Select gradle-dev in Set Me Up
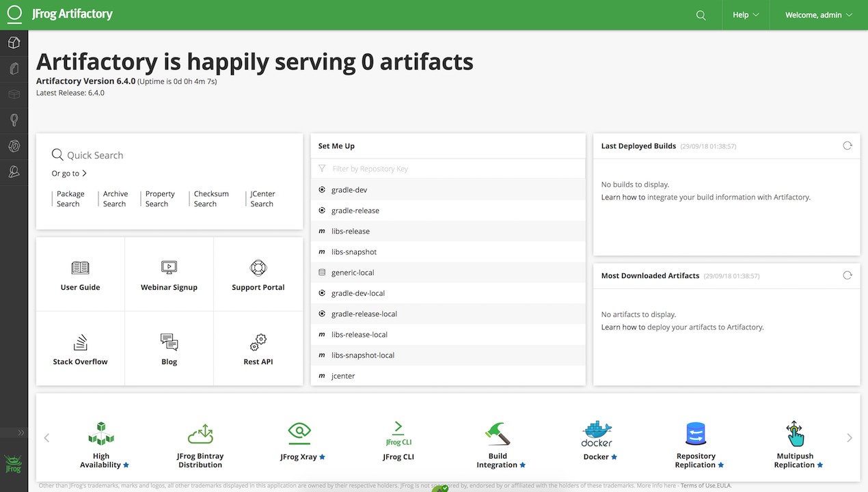The image size is (868, 492). click(448, 190)
